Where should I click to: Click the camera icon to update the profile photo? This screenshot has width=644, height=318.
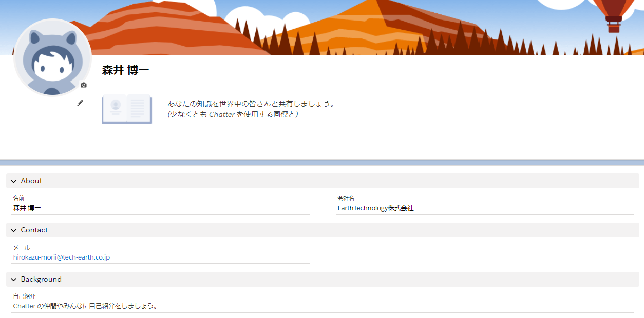click(84, 85)
